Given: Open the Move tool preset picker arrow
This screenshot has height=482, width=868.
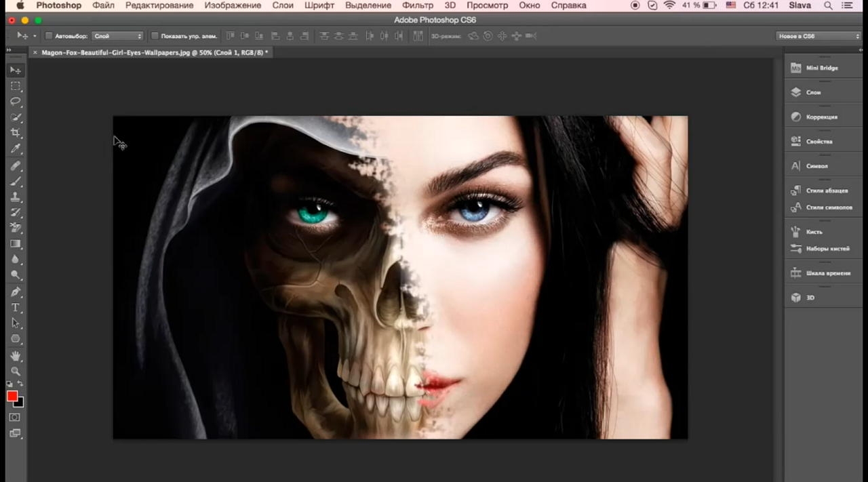Looking at the screenshot, I should click(35, 36).
